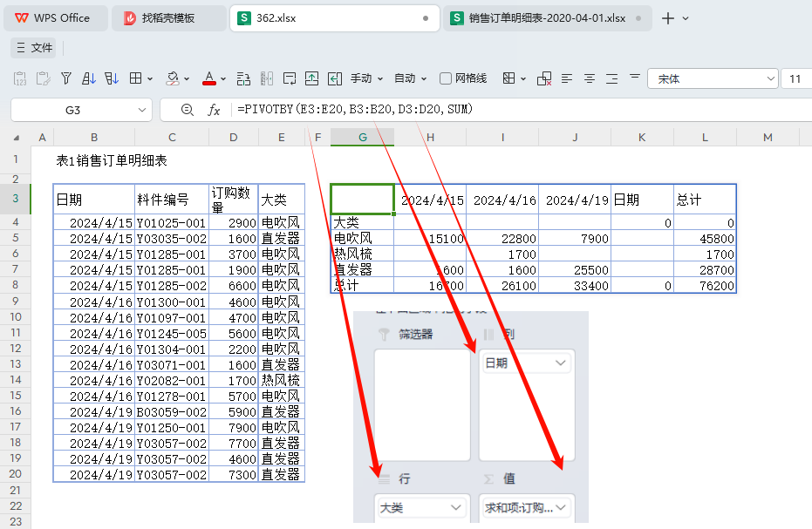Screen dimensions: 812x529
Task: Align text right icon
Action: [612, 78]
